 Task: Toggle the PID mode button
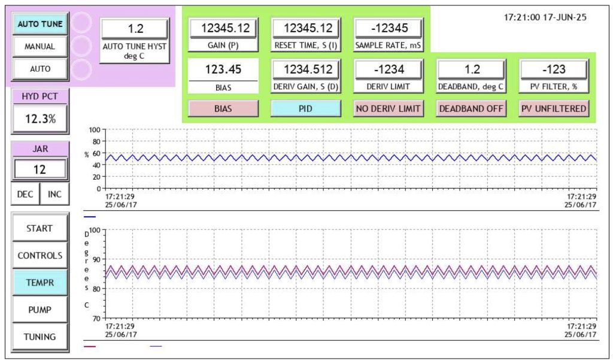pyautogui.click(x=306, y=109)
